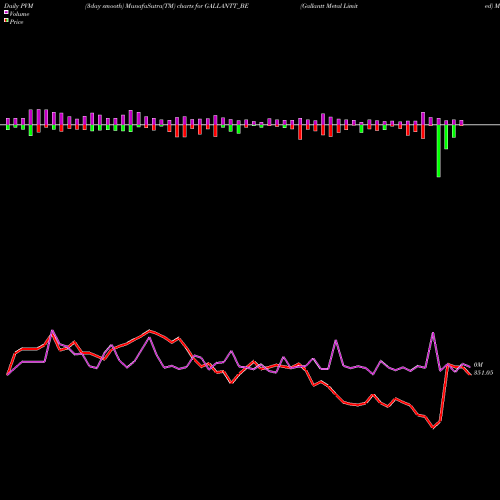Click the 851.05 price value label
Image resolution: width=500 pixels, height=500 pixels.
[x=483, y=373]
